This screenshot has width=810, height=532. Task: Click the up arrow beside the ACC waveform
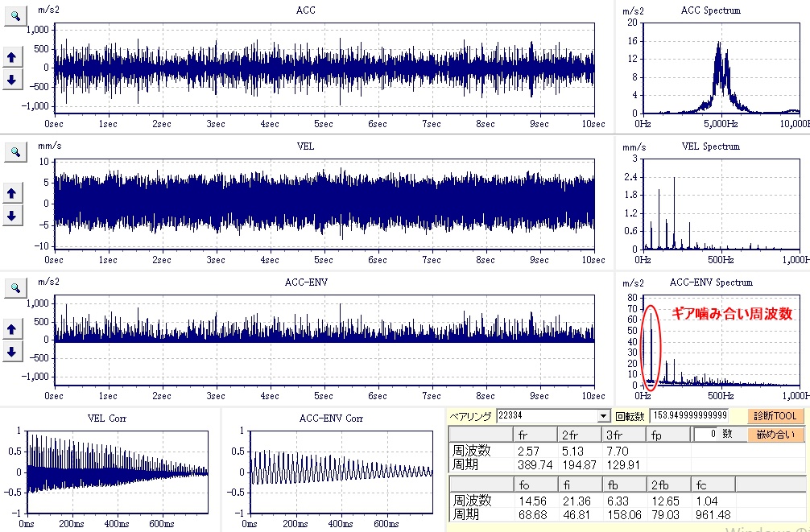click(12, 58)
